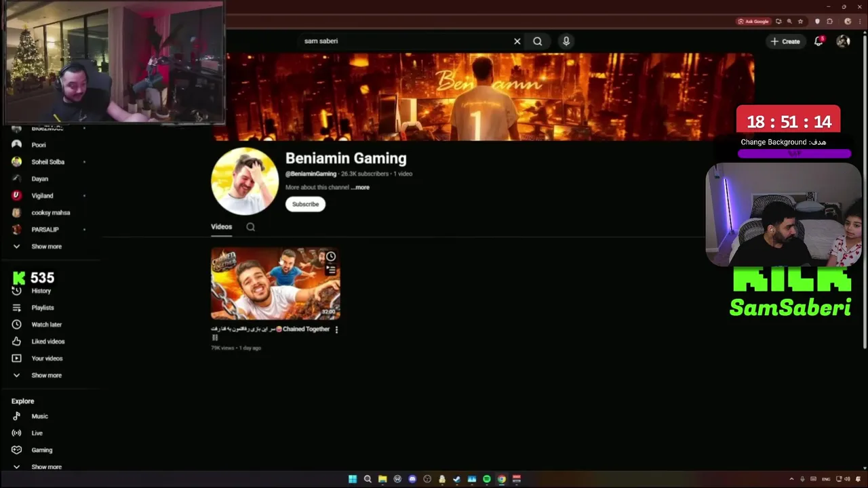
Task: Click the @BeniaminGaming handle text
Action: click(x=311, y=174)
